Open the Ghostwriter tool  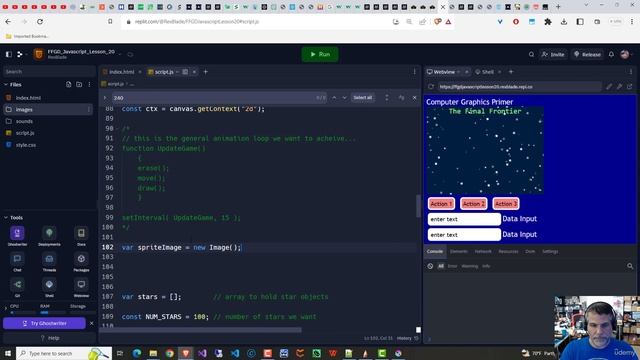17,236
